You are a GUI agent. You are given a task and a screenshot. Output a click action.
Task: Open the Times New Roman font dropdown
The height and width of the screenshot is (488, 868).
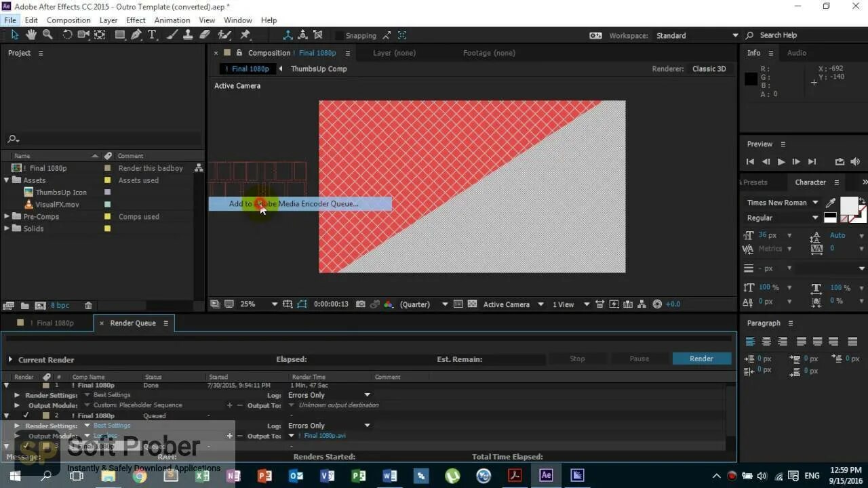point(782,203)
